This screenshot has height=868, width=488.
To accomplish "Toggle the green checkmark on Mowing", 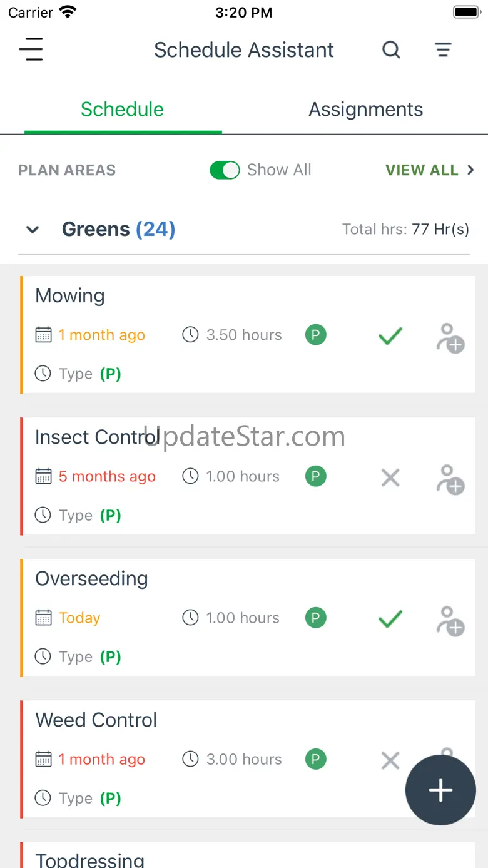I will click(x=390, y=337).
